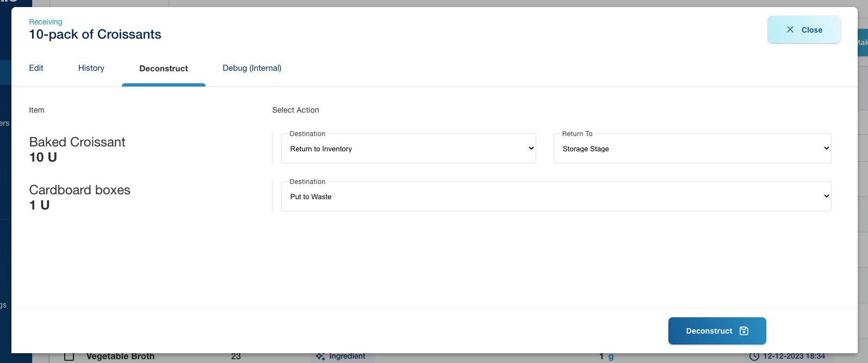
Task: Click the Receiving breadcrumb link
Action: click(46, 22)
